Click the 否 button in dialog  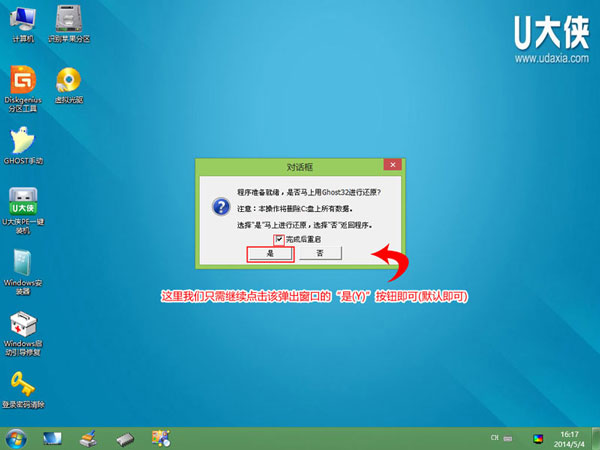320,253
